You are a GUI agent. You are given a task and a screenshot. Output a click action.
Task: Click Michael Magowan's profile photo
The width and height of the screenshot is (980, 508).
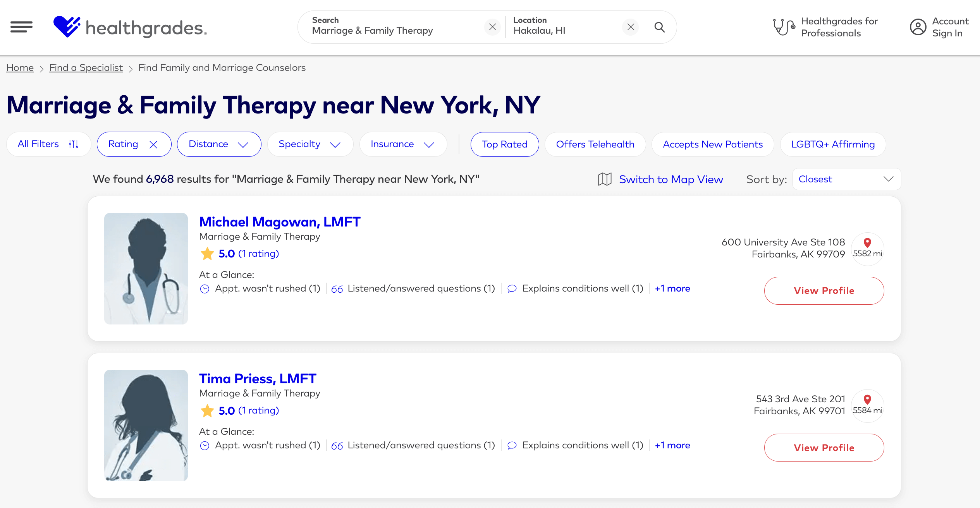click(x=146, y=268)
